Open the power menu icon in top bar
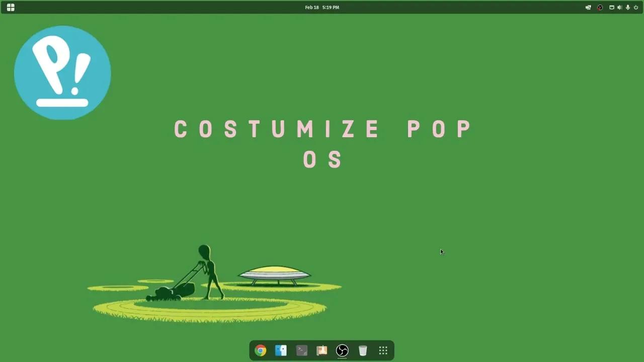This screenshot has width=644, height=362. [x=636, y=8]
